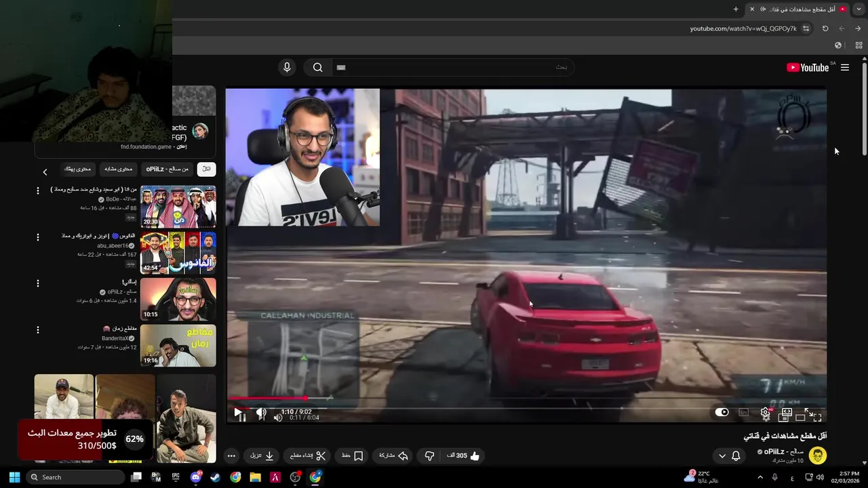The height and width of the screenshot is (488, 868).
Task: Dislike the video with the thumbs-down icon
Action: pos(429,456)
